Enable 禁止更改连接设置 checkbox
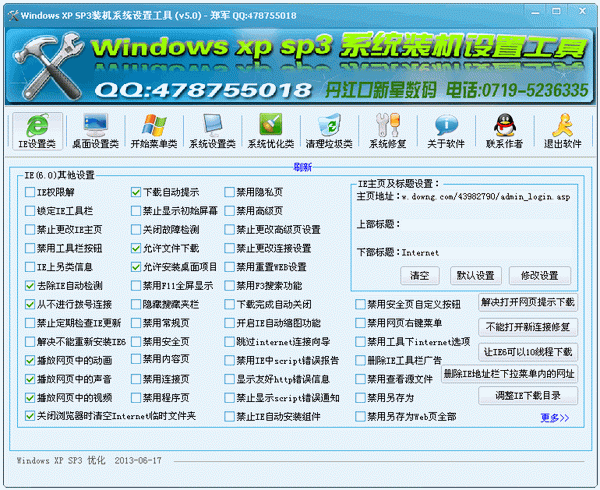Image resolution: width=600 pixels, height=490 pixels. click(x=230, y=248)
